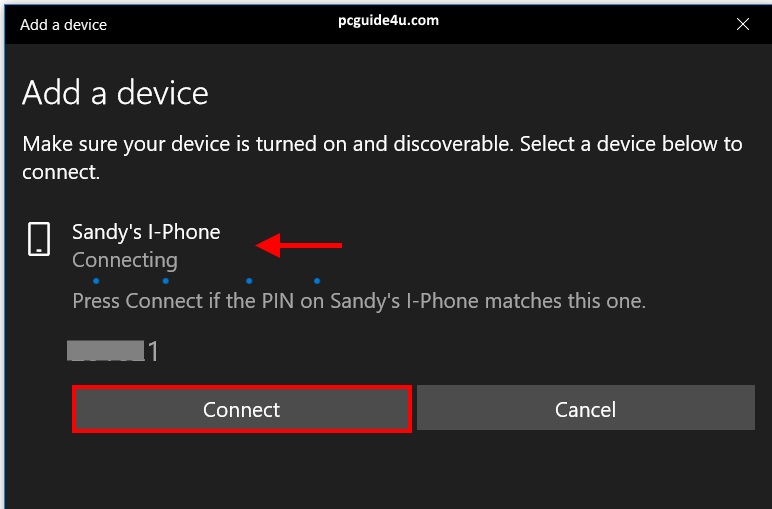The image size is (772, 509).
Task: Click the pcguide4u.com watermark text
Action: (x=388, y=20)
